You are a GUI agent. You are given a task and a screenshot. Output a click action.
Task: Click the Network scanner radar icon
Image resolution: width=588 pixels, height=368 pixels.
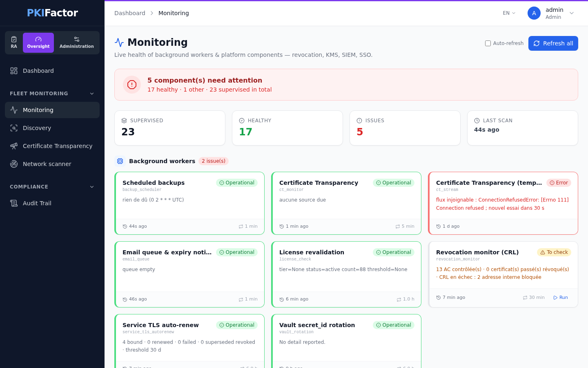pyautogui.click(x=14, y=164)
